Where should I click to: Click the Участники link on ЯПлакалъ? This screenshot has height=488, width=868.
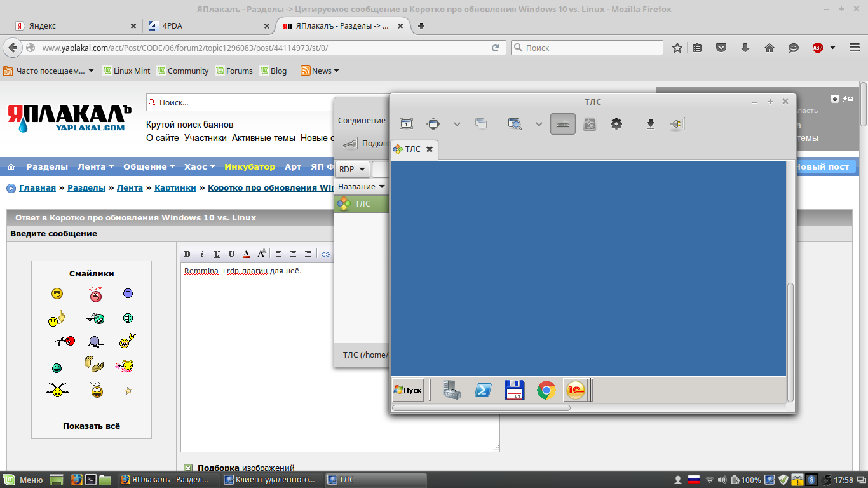point(205,138)
